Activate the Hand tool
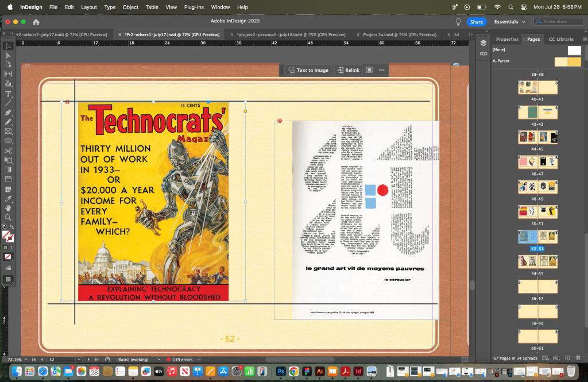 point(8,208)
